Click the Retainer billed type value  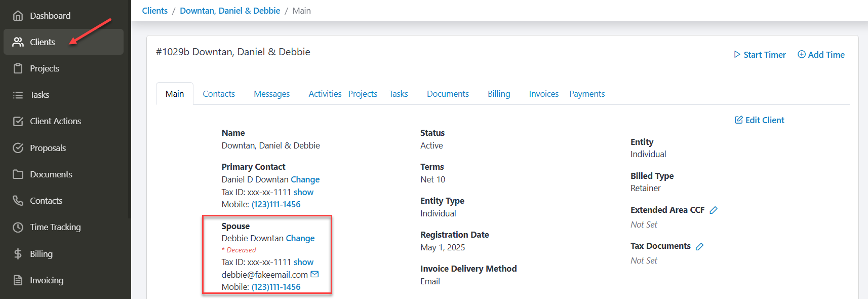pos(646,188)
